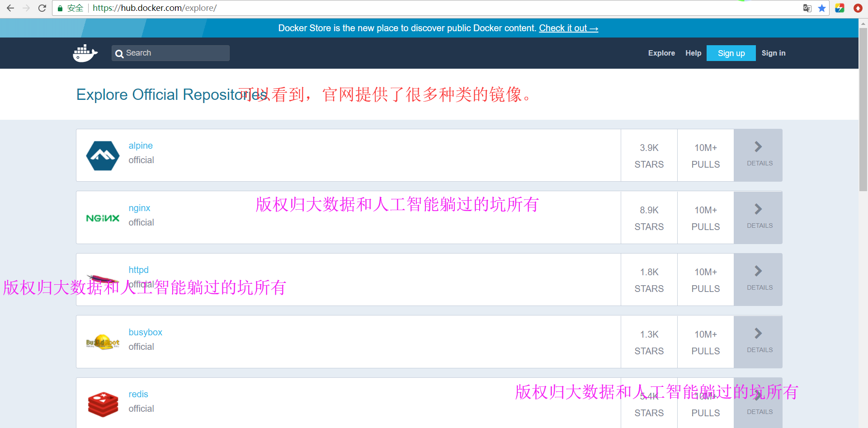Click the Sign up button
The width and height of the screenshot is (868, 428).
pyautogui.click(x=731, y=53)
